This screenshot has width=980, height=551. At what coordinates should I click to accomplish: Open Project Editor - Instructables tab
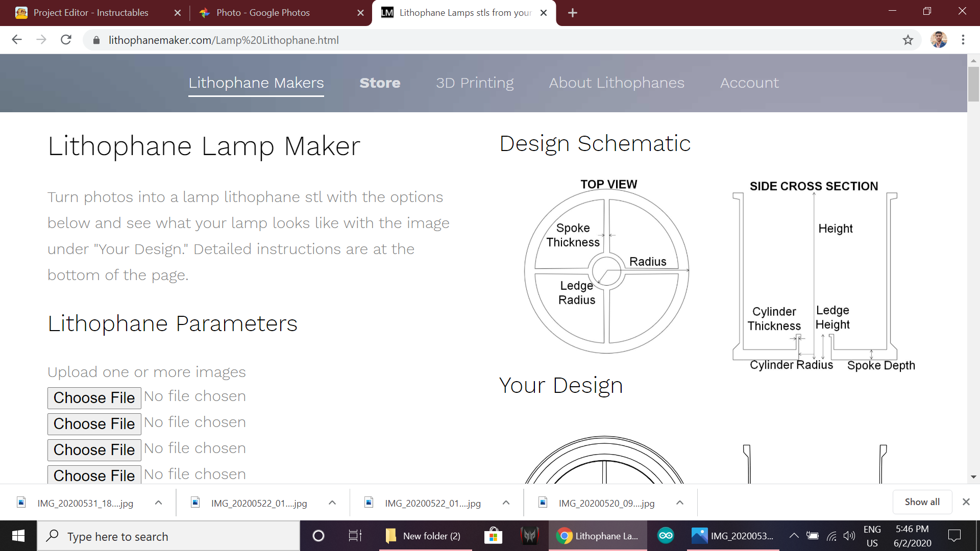click(x=97, y=13)
